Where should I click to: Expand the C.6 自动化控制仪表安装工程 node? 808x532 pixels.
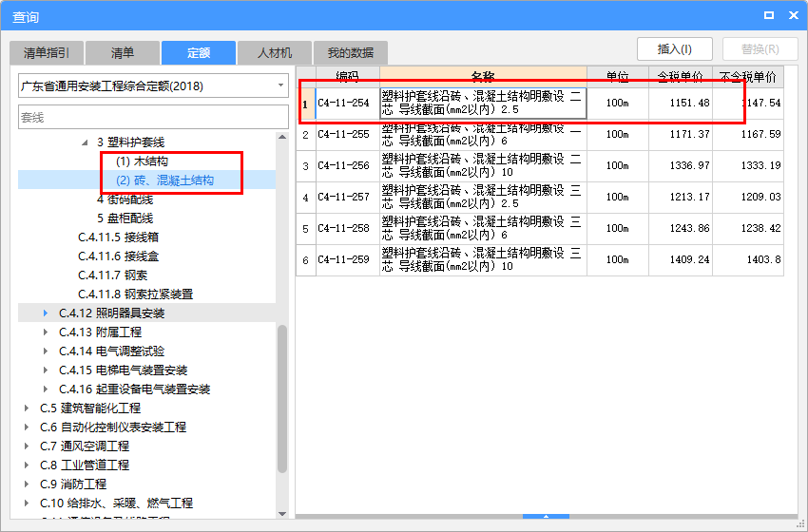point(27,427)
